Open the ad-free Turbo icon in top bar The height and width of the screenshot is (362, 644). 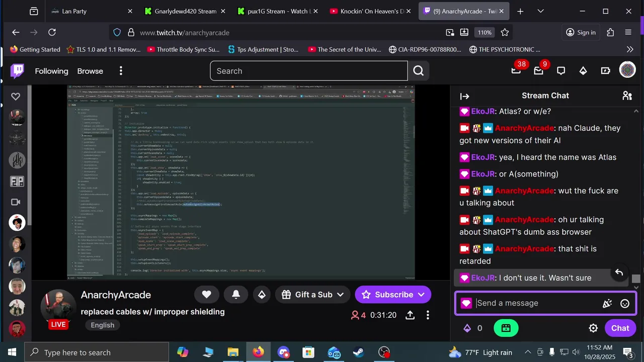[x=605, y=71]
